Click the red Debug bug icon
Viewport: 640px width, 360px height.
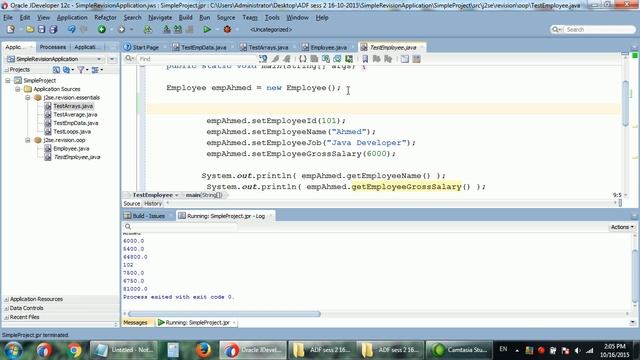tap(227, 29)
